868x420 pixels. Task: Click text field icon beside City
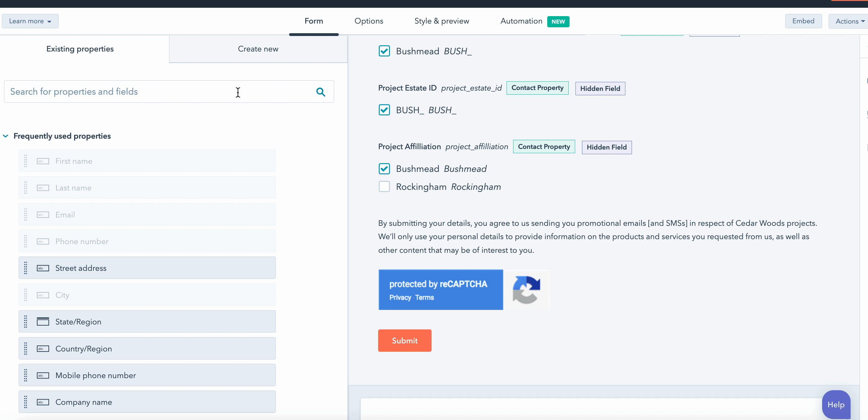point(43,295)
